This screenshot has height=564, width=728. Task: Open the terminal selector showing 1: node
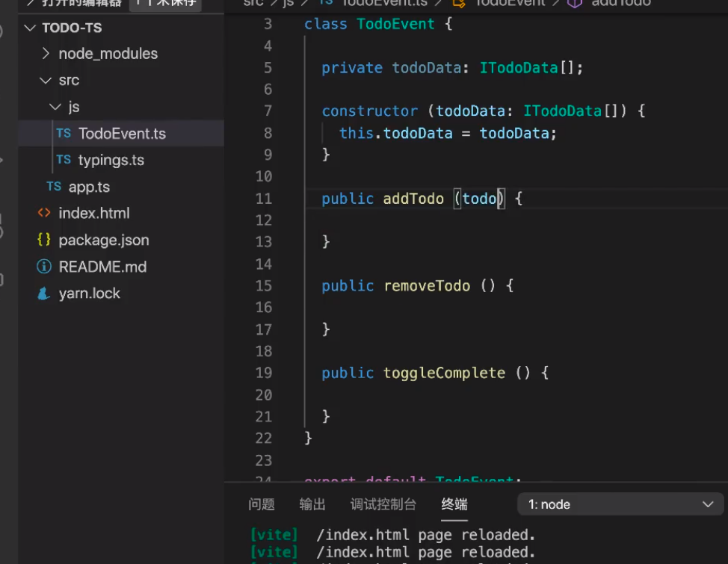point(619,504)
